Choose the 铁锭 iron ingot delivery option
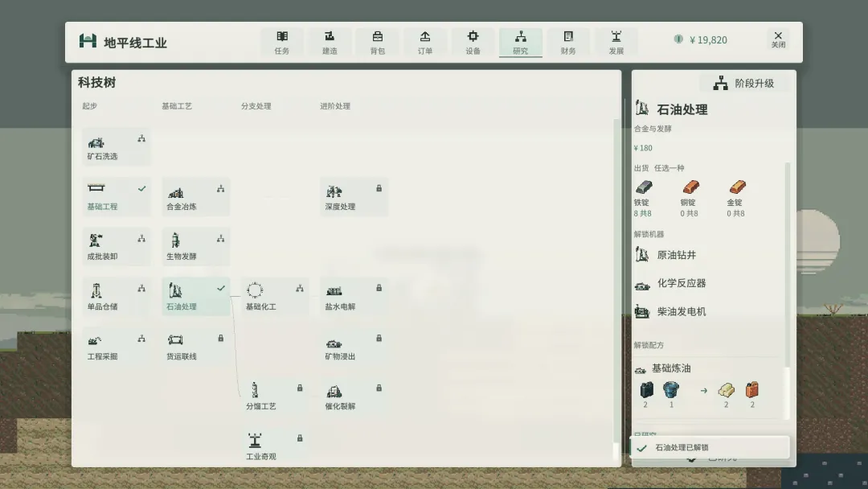This screenshot has height=489, width=868. (643, 199)
